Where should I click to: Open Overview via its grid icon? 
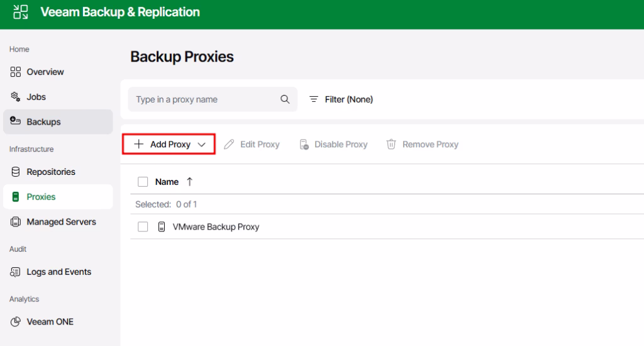coord(16,72)
